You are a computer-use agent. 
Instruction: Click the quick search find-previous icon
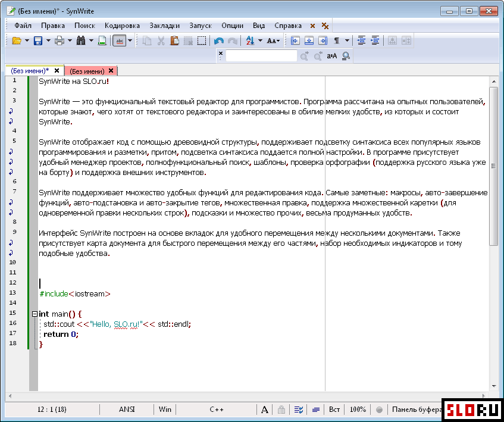pyautogui.click(x=318, y=56)
